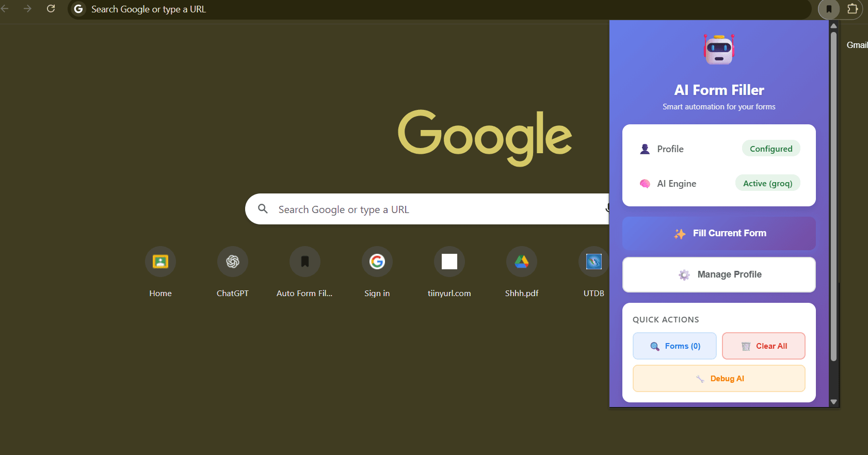Reload the page with the refresh icon
Image resolution: width=868 pixels, height=455 pixels.
[51, 9]
